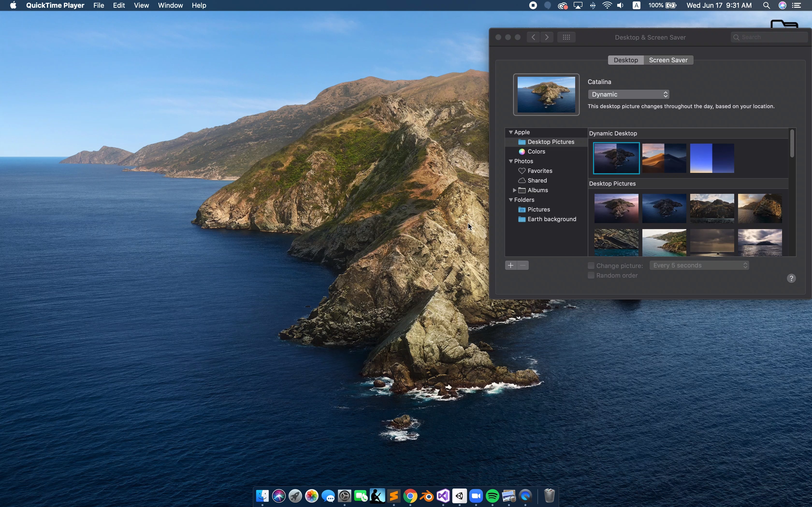Select the Google Chrome icon in dock
This screenshot has height=507, width=812.
point(410,495)
